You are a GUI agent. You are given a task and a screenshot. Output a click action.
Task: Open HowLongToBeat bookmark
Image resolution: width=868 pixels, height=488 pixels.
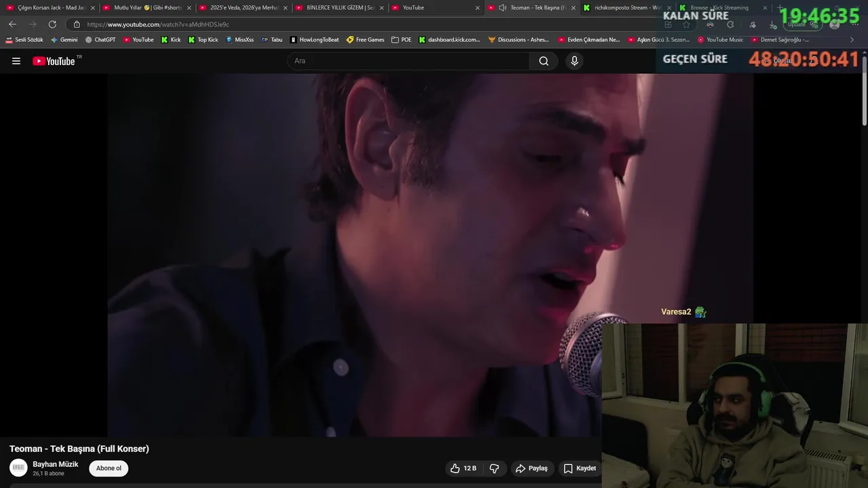(314, 40)
